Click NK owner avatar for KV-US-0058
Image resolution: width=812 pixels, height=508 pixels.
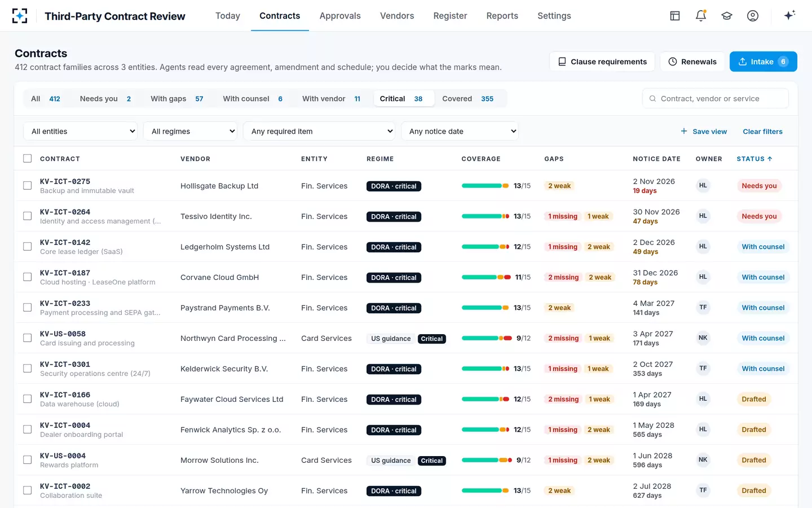(703, 338)
